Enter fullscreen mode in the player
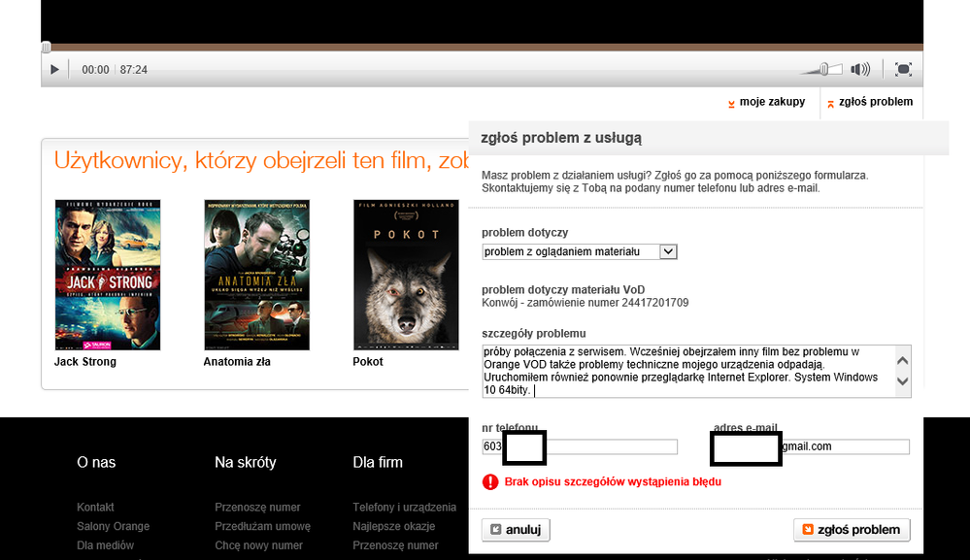Image resolution: width=970 pixels, height=560 pixels. (903, 69)
